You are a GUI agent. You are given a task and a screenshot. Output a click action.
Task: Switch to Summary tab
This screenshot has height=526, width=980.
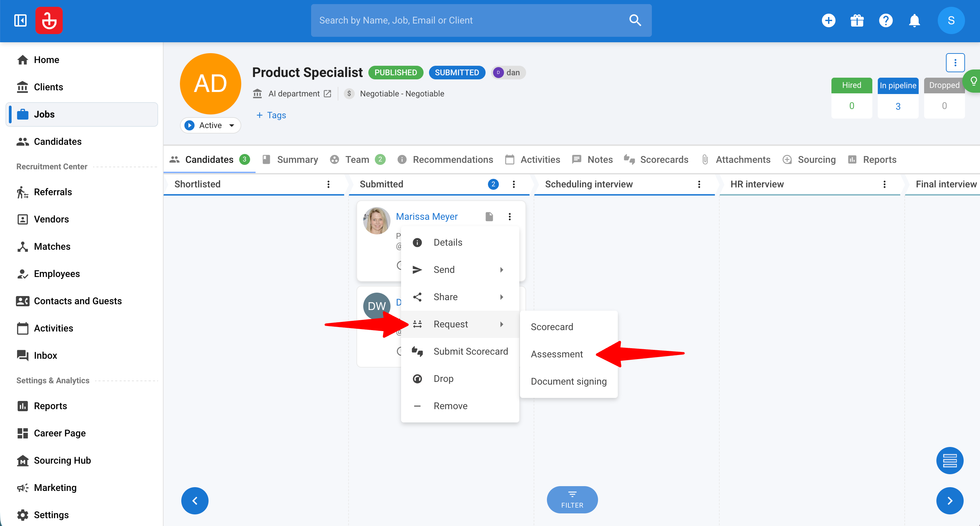pyautogui.click(x=290, y=160)
